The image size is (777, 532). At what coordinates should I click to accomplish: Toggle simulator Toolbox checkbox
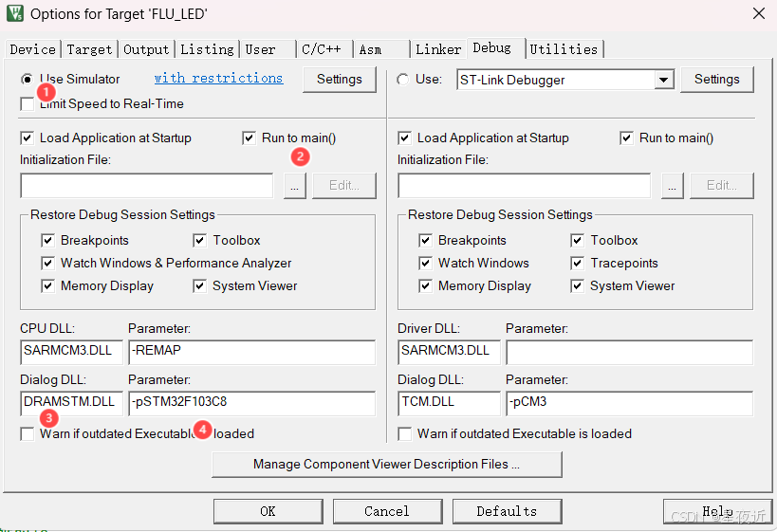(199, 240)
